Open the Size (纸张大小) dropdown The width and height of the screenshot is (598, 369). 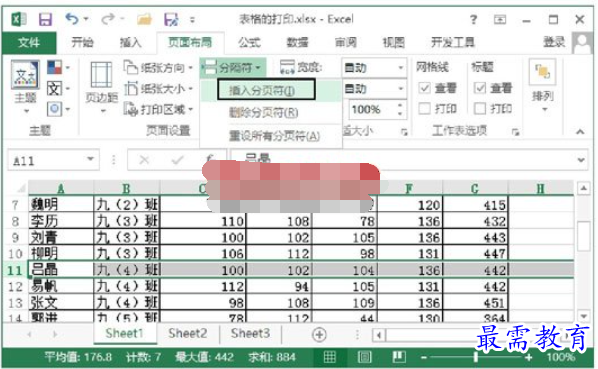[158, 89]
